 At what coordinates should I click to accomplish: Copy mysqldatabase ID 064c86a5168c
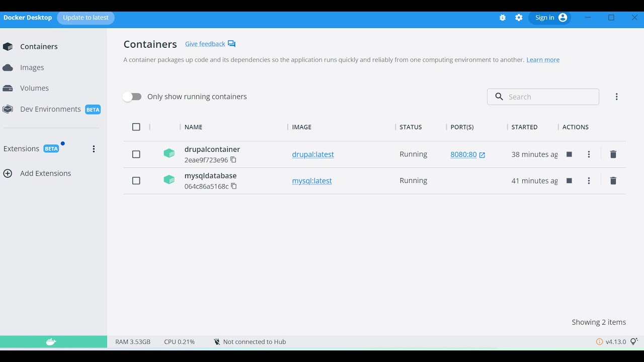tap(234, 186)
